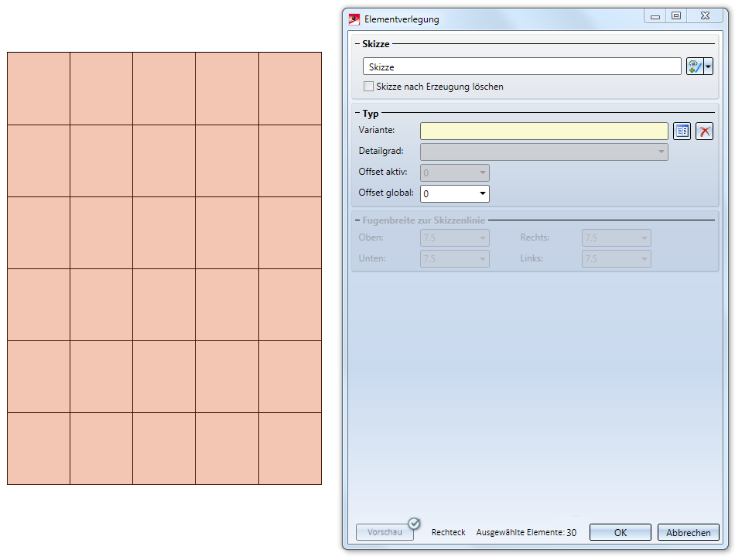The height and width of the screenshot is (560, 735).
Task: Open the Oben joint width dropdown
Action: click(x=455, y=237)
